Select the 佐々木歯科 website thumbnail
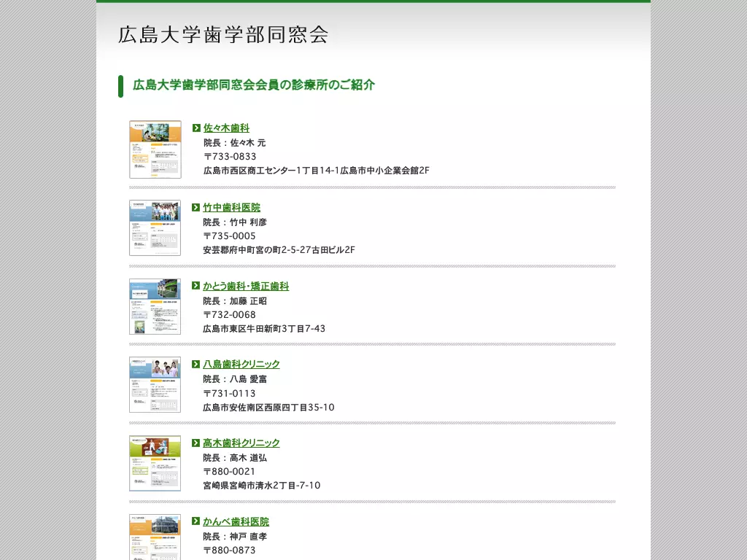This screenshot has width=747, height=560. 155,149
